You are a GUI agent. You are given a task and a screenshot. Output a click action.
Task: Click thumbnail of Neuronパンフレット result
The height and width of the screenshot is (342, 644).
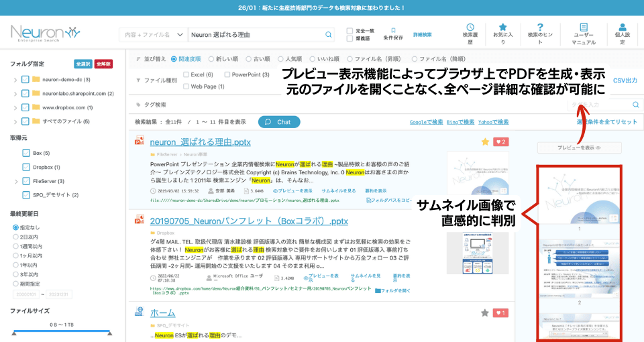pyautogui.click(x=478, y=253)
